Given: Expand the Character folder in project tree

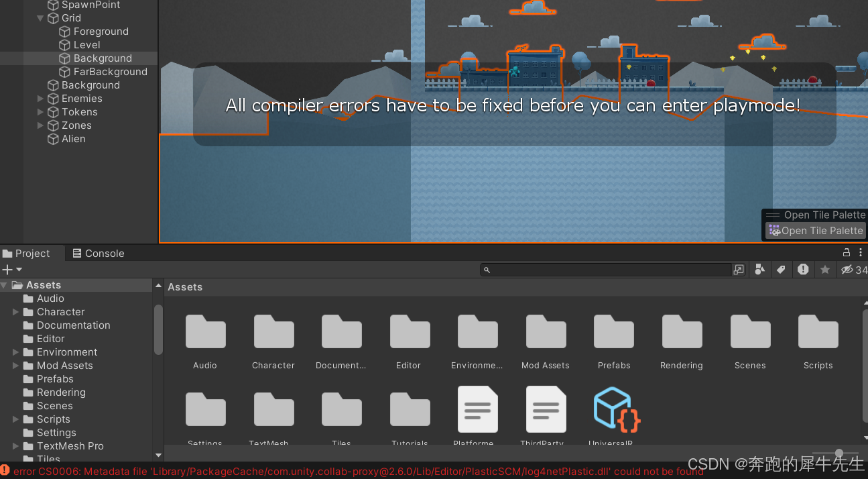Looking at the screenshot, I should [15, 312].
